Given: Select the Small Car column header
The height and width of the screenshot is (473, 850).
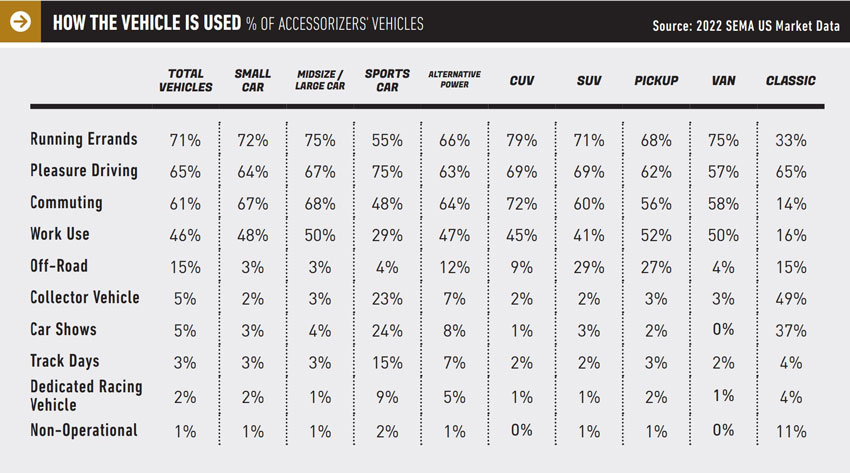Looking at the screenshot, I should [x=253, y=80].
